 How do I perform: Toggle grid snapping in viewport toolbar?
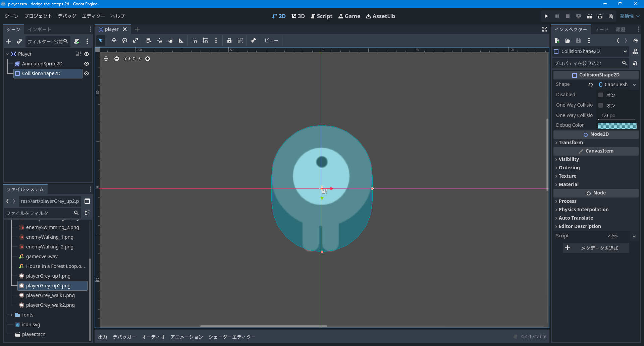[205, 41]
